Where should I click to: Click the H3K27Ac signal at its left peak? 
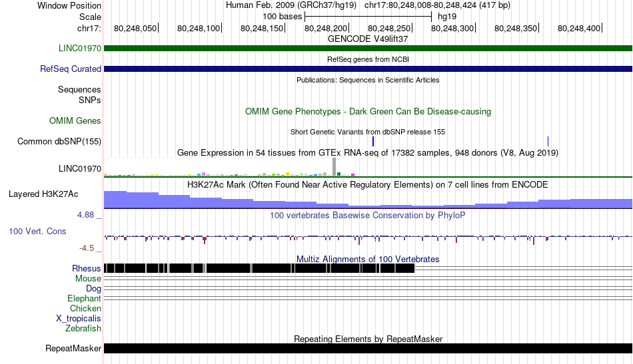(x=115, y=199)
